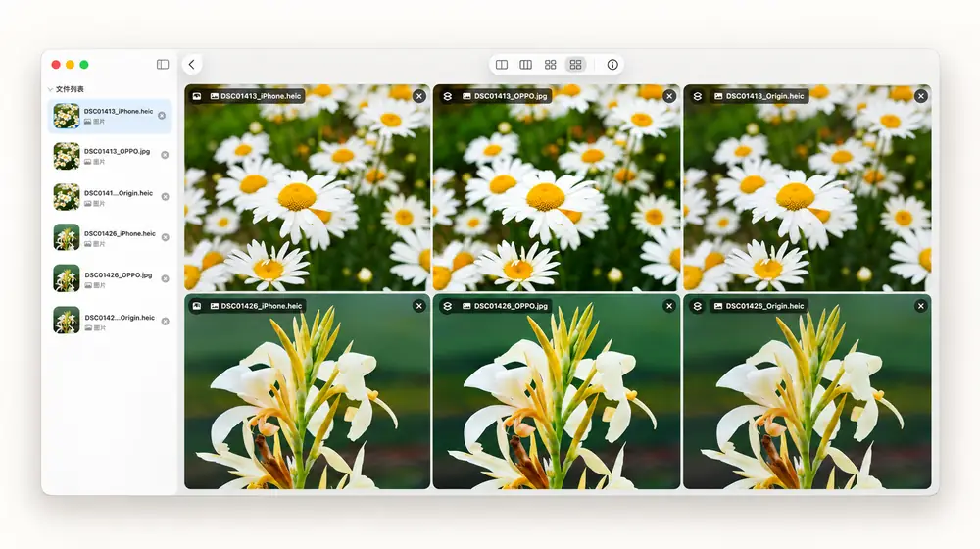Remove DSC01426_OPPO.jpg from the sidebar list
The width and height of the screenshot is (980, 549).
[165, 278]
